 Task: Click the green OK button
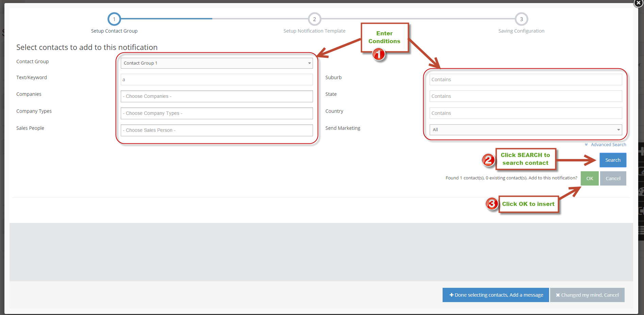pyautogui.click(x=590, y=178)
